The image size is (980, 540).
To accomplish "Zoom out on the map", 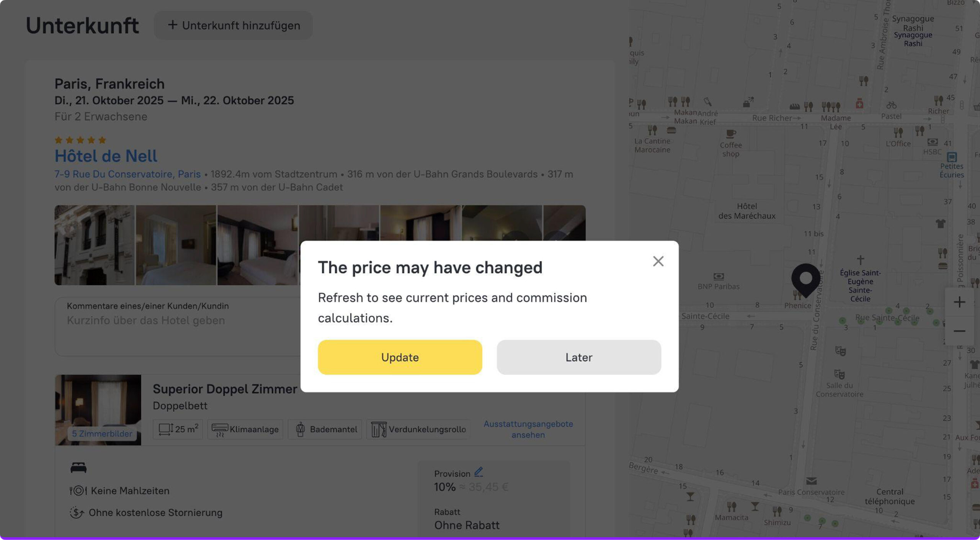I will (x=959, y=331).
